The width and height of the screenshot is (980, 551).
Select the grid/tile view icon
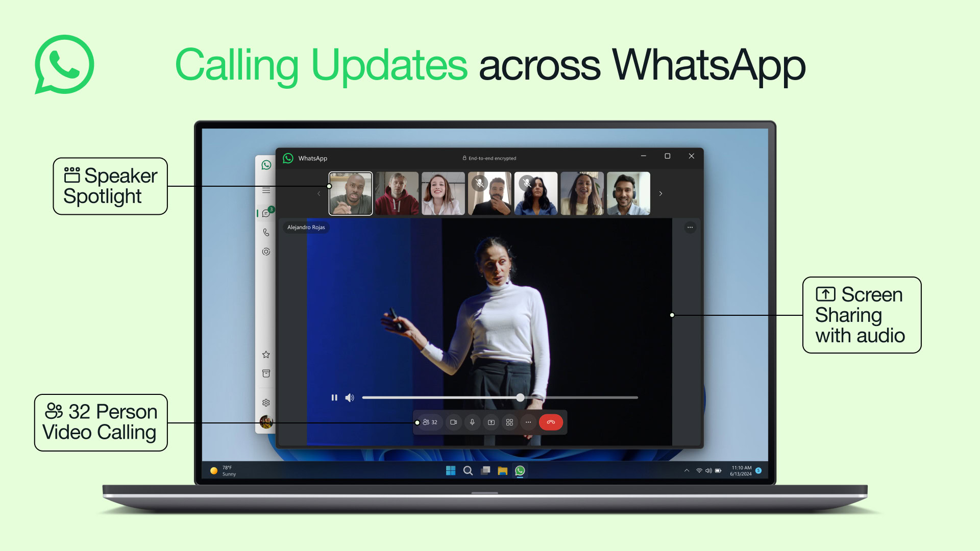pyautogui.click(x=509, y=422)
